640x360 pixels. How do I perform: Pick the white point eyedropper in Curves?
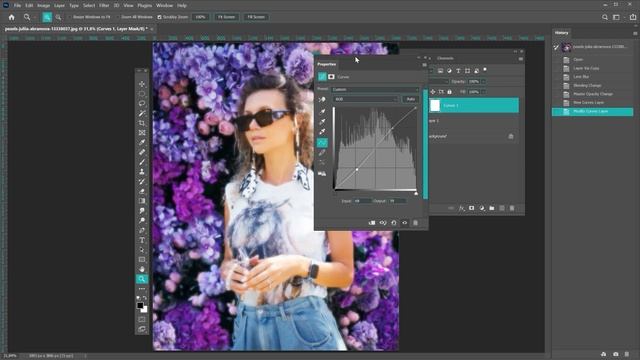click(x=322, y=132)
